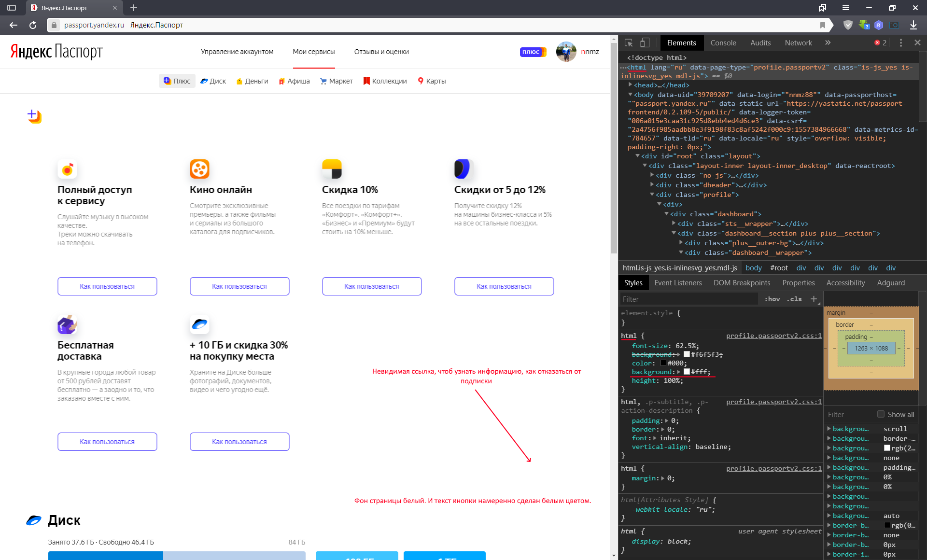Open the browser main menu icon

coord(846,8)
